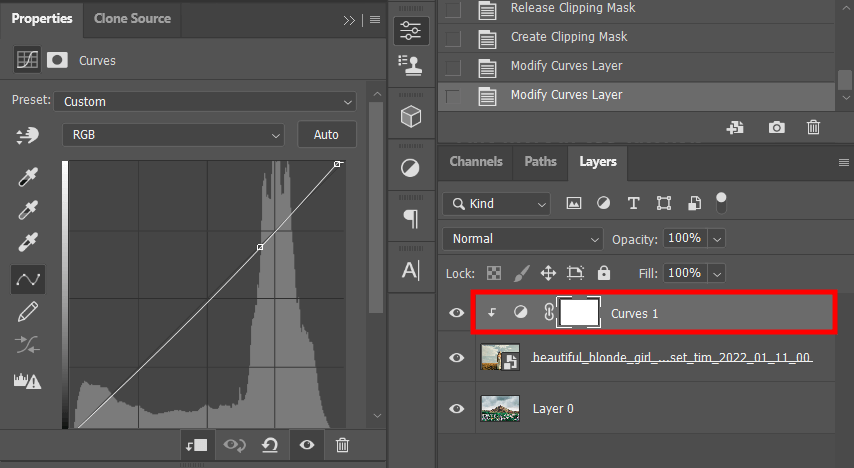Select the on-image targeted adjustment hand tool
854x468 pixels.
[27, 135]
